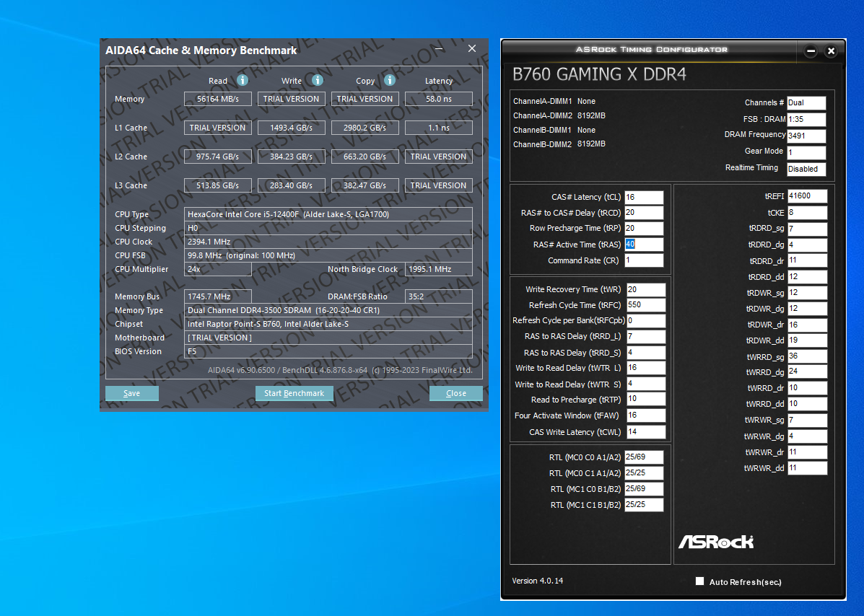The image size is (864, 616).
Task: Click the Memory Type DDR4-3500 field
Action: click(328, 310)
